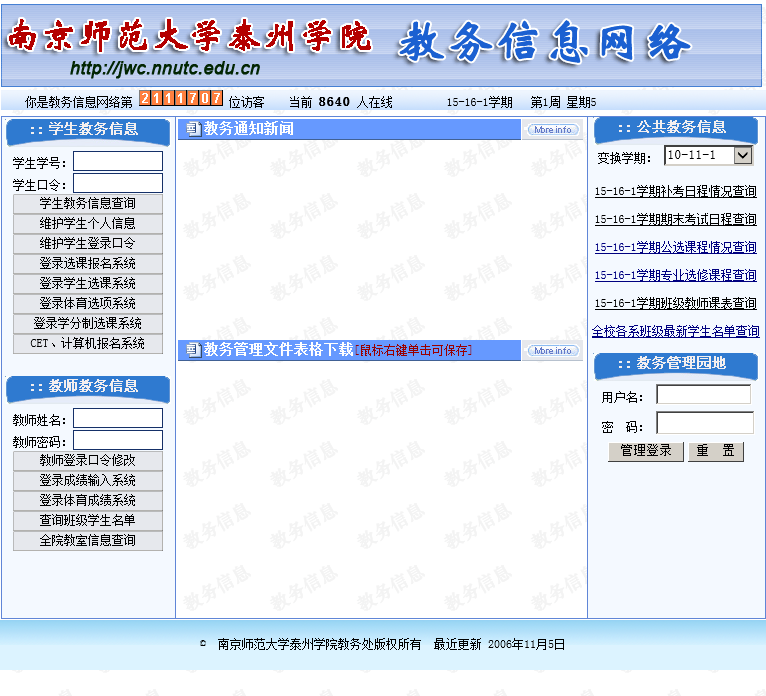
Task: Click the 学生教务信息查询 button
Action: [x=88, y=204]
